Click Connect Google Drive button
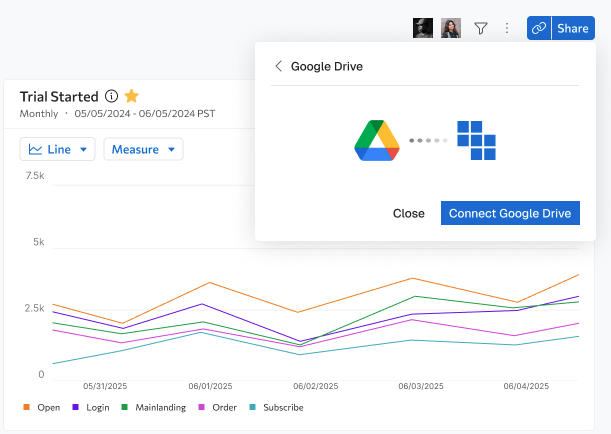The image size is (611, 434). point(510,213)
